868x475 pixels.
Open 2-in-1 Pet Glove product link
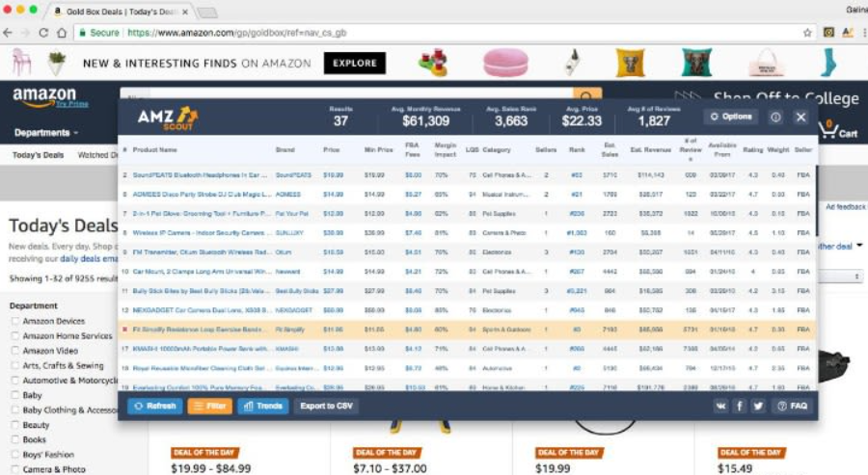[201, 214]
